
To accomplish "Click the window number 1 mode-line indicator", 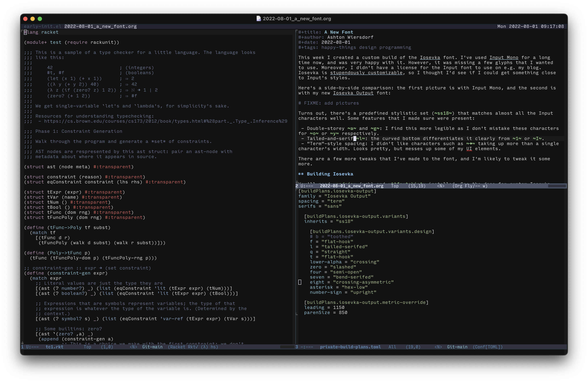I will coord(22,347).
